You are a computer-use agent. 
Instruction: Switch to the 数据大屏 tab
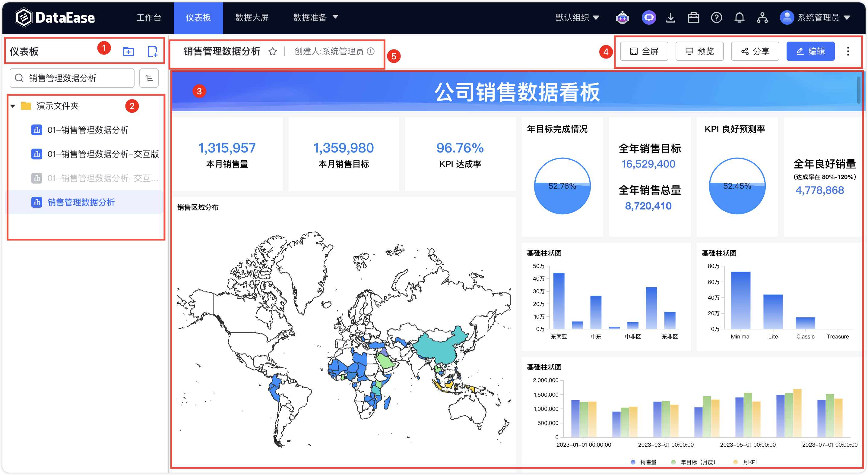click(252, 17)
